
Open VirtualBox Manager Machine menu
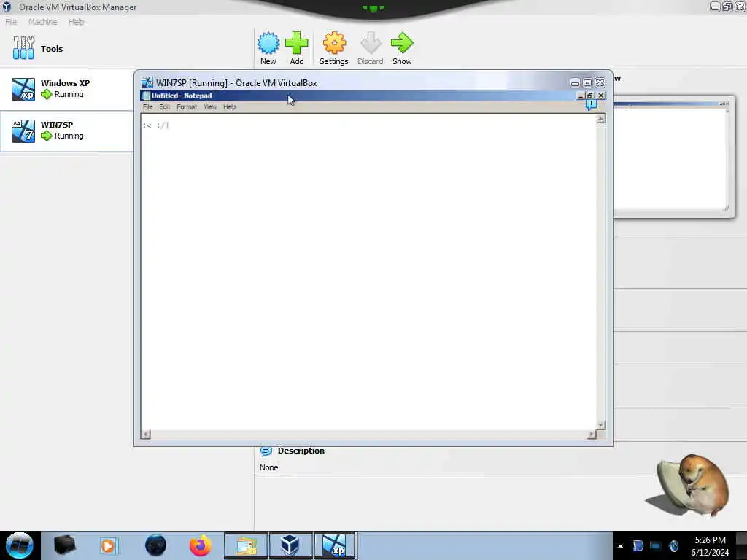point(43,22)
